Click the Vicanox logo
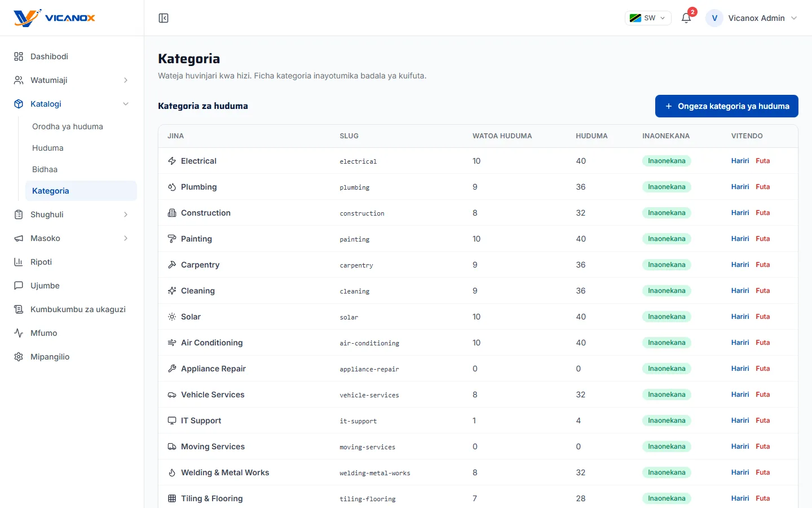Image resolution: width=812 pixels, height=508 pixels. coord(54,18)
